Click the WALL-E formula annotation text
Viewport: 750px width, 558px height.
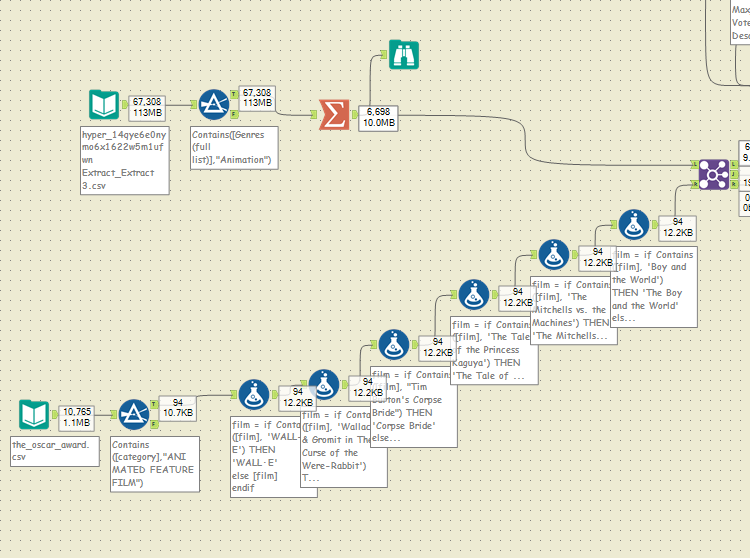(x=265, y=457)
